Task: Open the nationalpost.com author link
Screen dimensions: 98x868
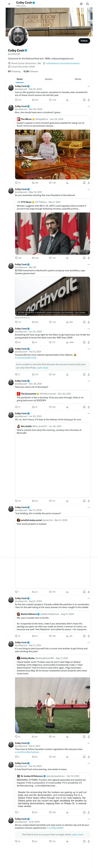Action: click(63, 63)
